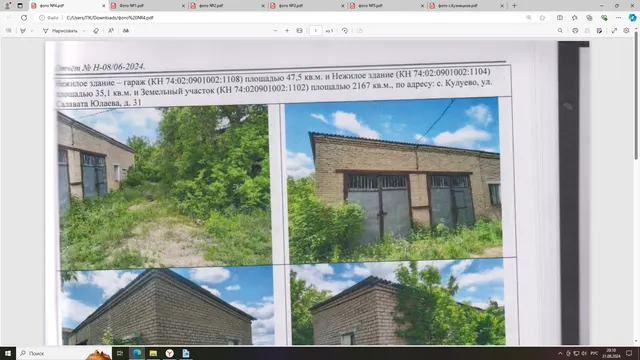Open the tab actions menu
Image resolution: width=640 pixels, height=360 pixels.
point(20,6)
